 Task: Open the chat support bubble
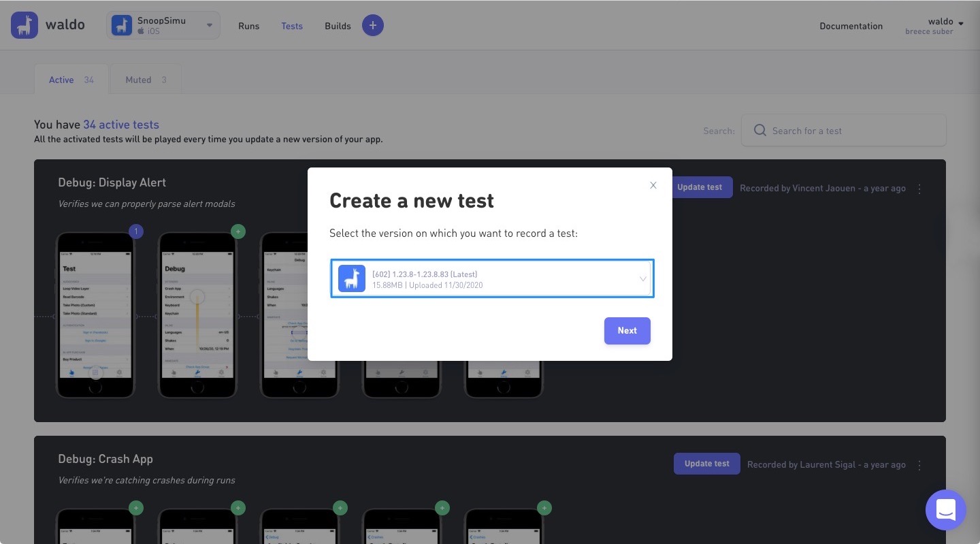coord(945,510)
